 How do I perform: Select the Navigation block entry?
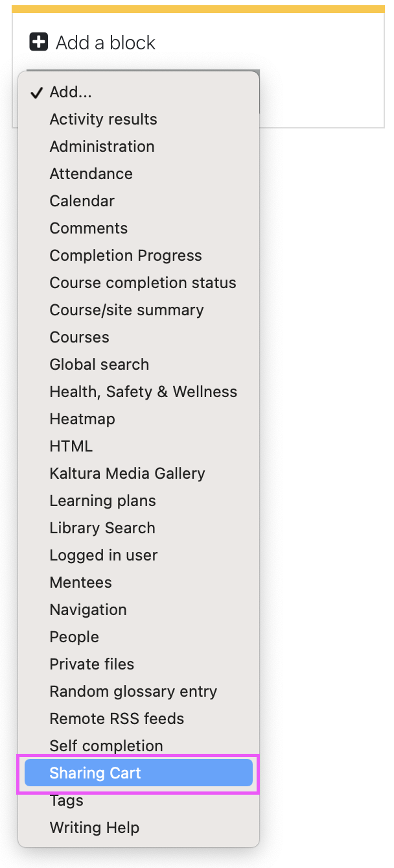point(139,610)
